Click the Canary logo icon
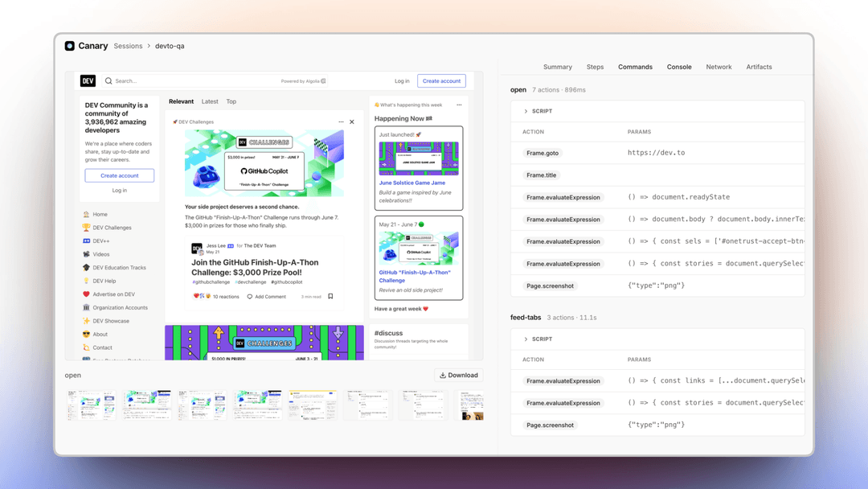This screenshot has width=868, height=489. tap(69, 46)
